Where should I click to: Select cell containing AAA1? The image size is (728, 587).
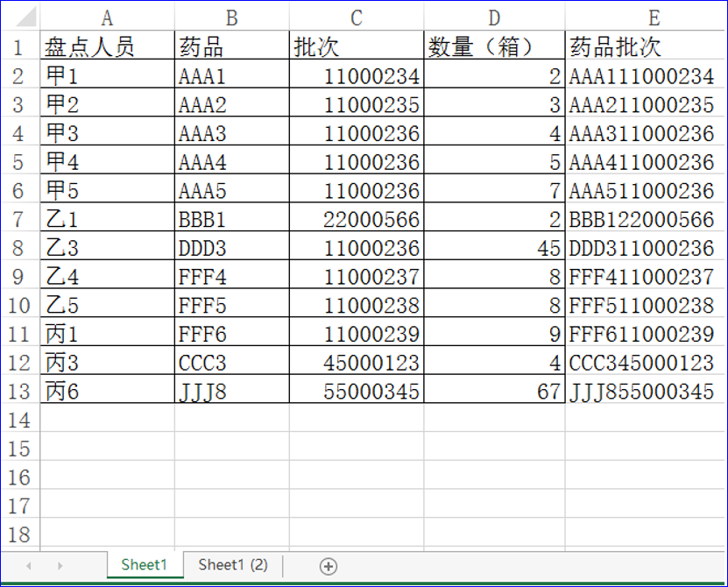click(232, 75)
